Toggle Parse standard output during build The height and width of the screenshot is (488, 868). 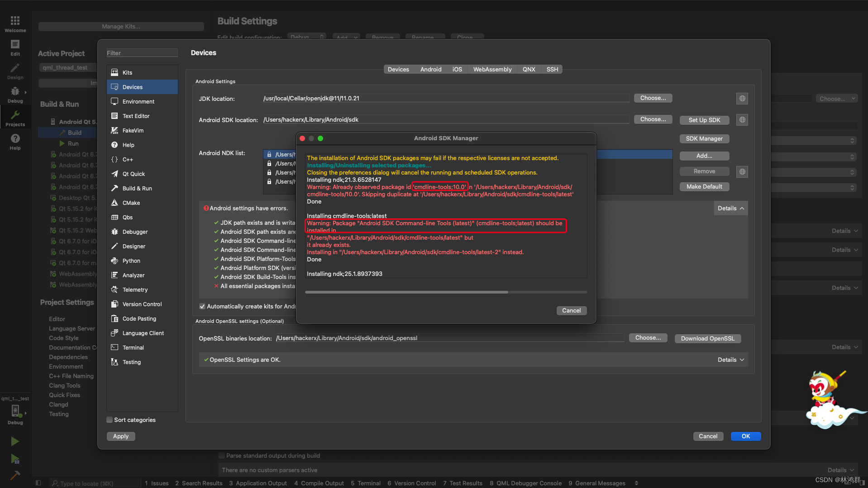[x=222, y=455]
